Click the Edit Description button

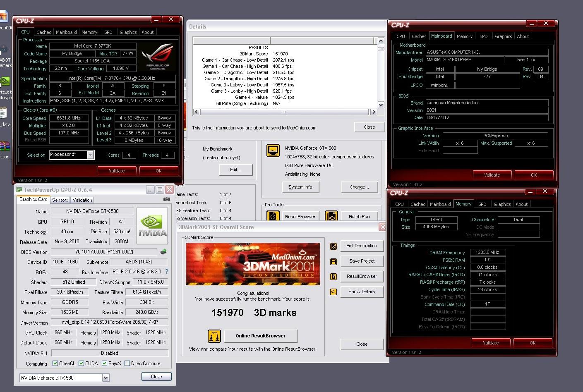(x=362, y=246)
